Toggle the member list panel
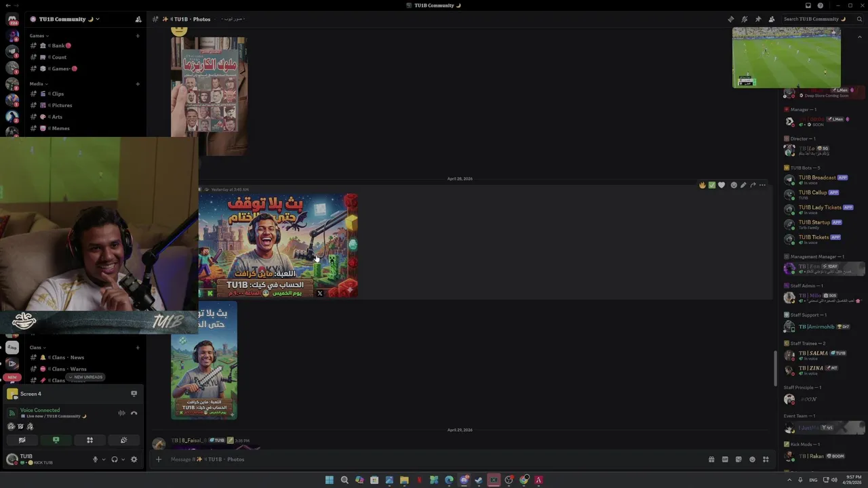 [x=771, y=19]
